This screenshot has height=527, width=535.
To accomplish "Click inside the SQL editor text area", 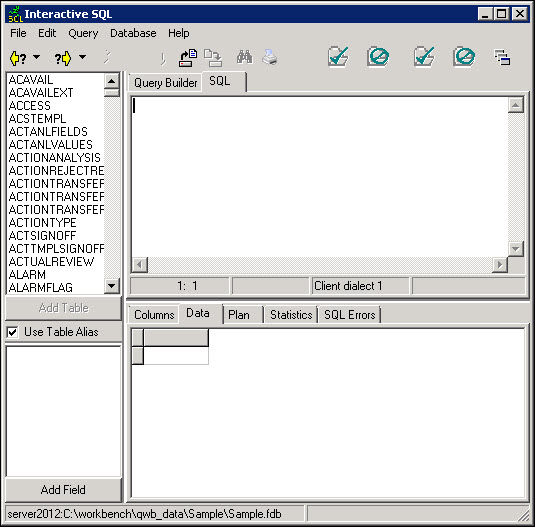I will pyautogui.click(x=320, y=177).
